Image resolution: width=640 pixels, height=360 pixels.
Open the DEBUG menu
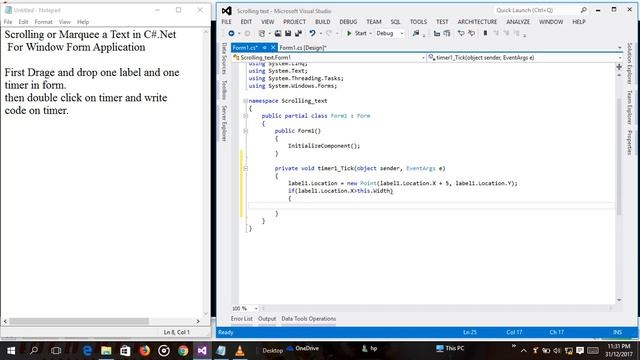[x=348, y=22]
